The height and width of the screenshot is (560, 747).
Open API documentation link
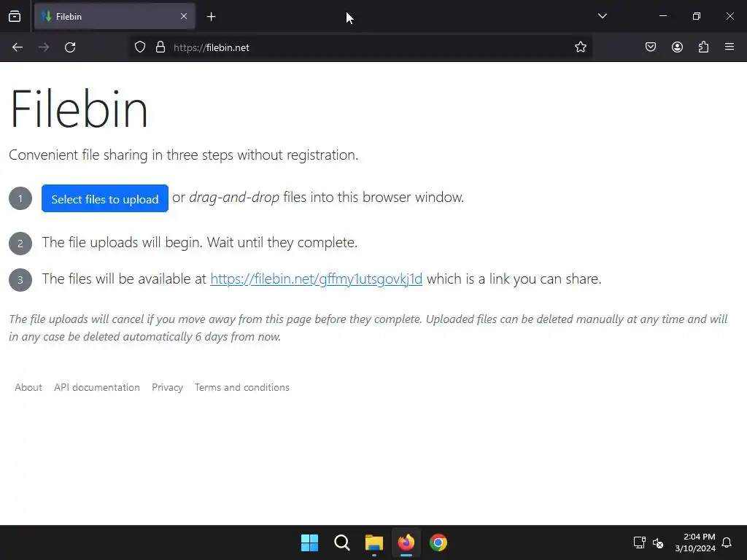coord(97,388)
